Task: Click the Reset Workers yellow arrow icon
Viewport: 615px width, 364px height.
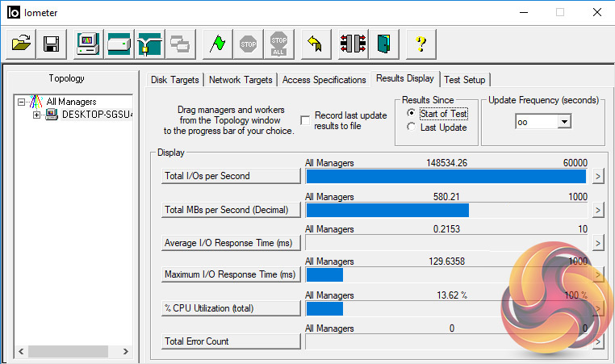Action: tap(316, 44)
